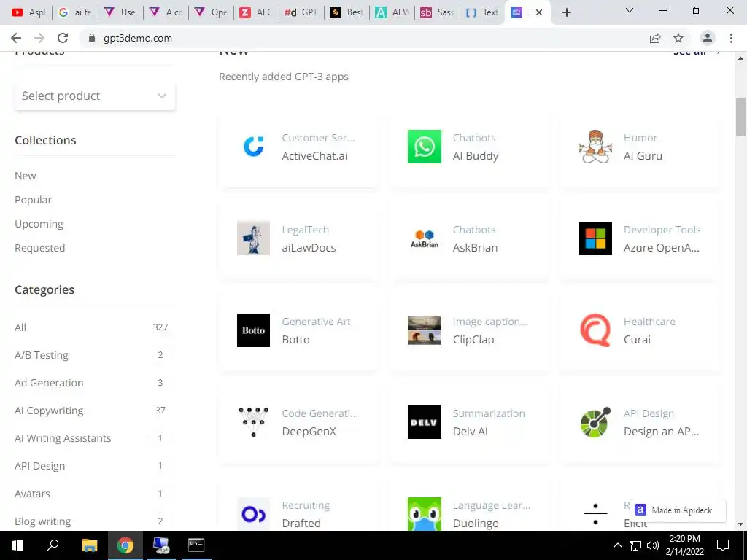Open the ClipClap image thumbnail
The image size is (747, 560).
424,330
